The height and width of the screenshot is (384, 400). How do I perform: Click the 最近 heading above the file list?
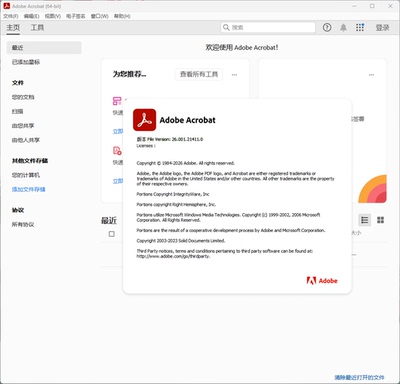[109, 220]
